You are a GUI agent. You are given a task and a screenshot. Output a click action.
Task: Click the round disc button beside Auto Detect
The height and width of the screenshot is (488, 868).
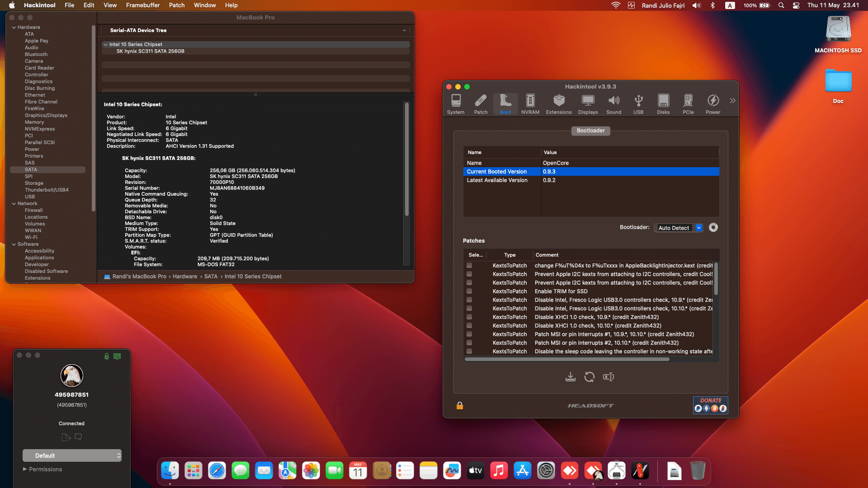[713, 227]
